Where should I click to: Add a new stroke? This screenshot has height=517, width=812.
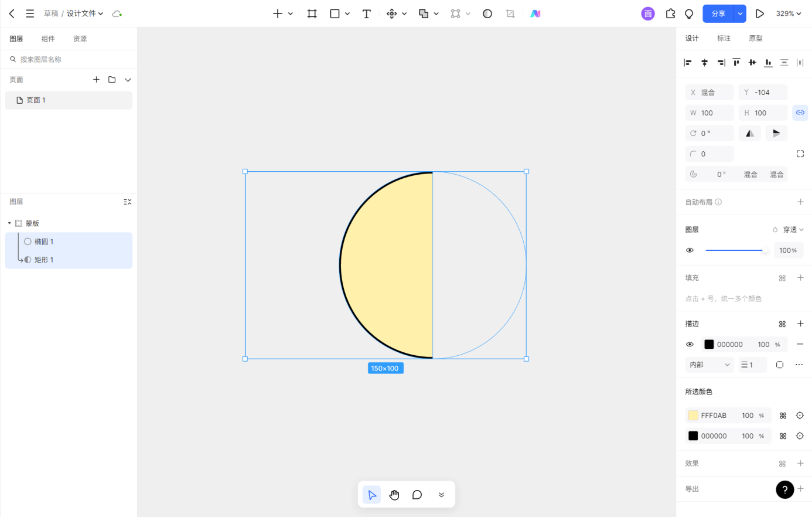[800, 324]
